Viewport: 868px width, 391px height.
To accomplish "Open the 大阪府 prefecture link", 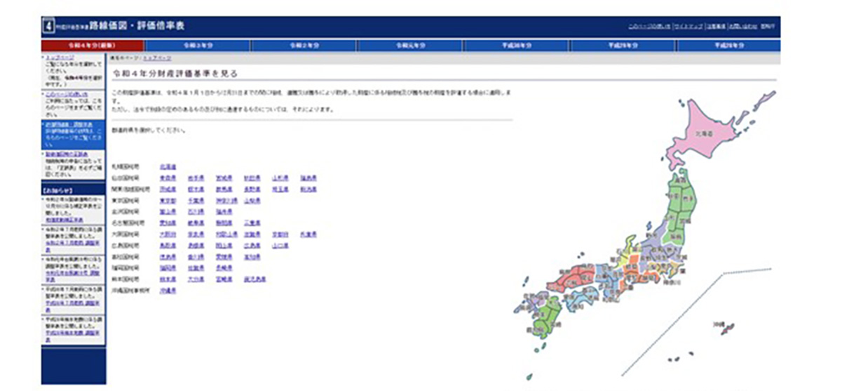I will (167, 234).
